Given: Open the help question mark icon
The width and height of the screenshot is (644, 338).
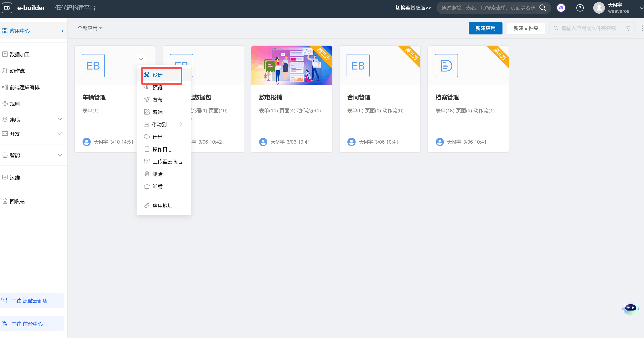Looking at the screenshot, I should (x=580, y=8).
